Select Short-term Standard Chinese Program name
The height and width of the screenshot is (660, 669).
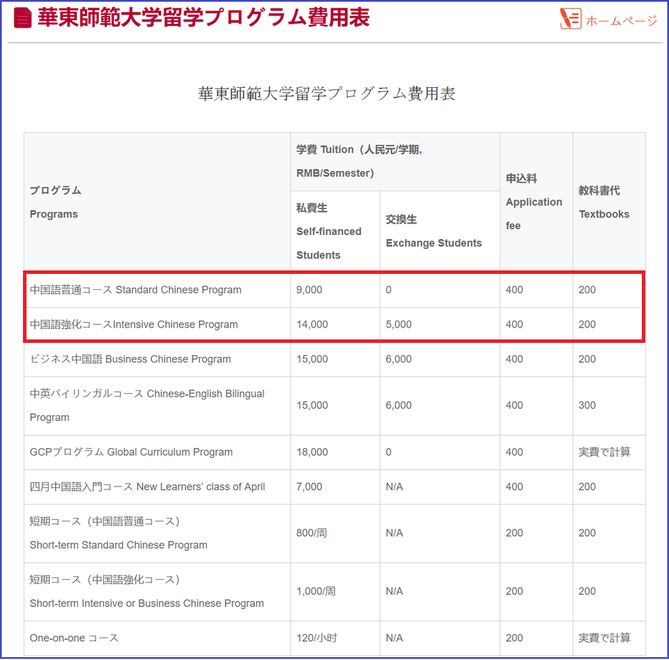(118, 533)
